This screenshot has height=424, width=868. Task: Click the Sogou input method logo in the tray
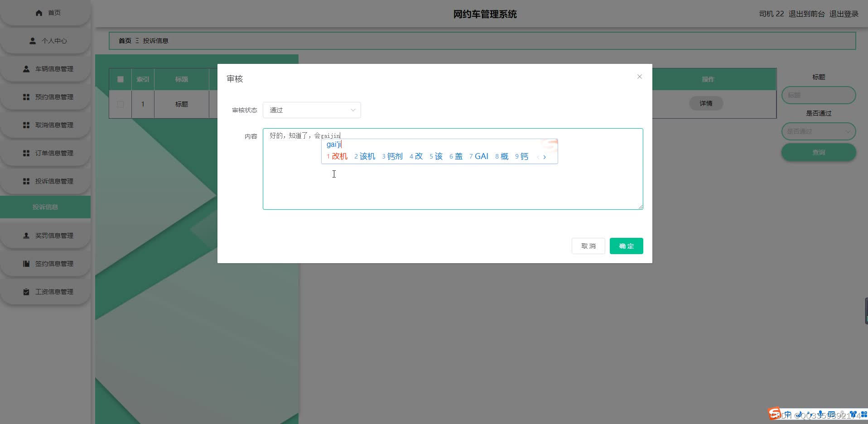tap(774, 413)
